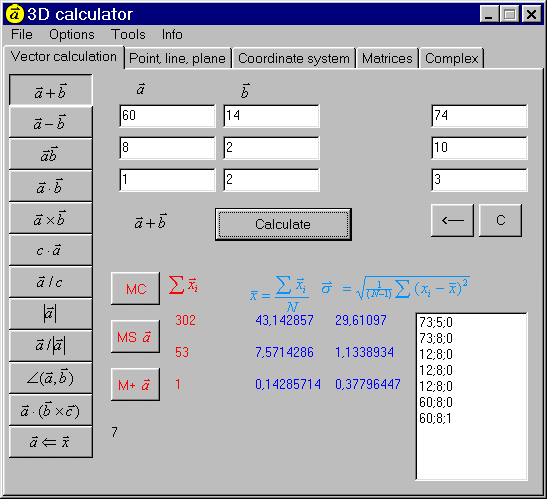Copy result x into vector a
Image resolution: width=547 pixels, height=499 pixels.
tap(51, 442)
